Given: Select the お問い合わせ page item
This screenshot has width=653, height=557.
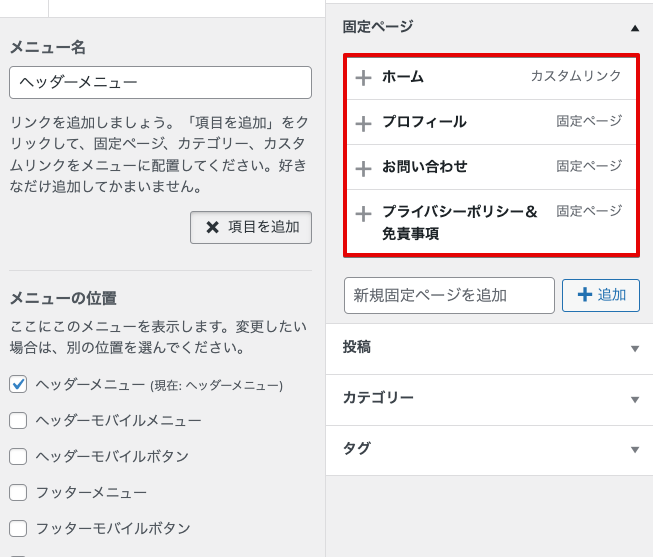Looking at the screenshot, I should pos(424,167).
